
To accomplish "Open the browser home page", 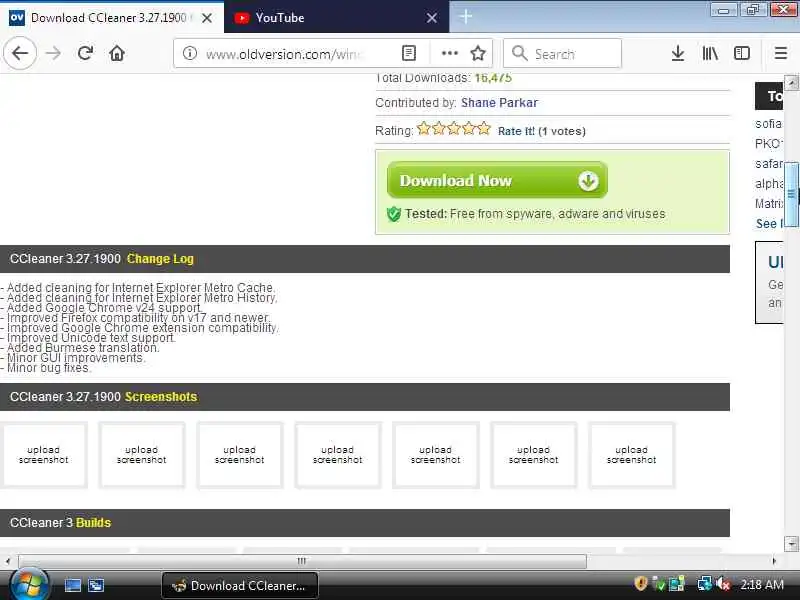I will [x=117, y=53].
